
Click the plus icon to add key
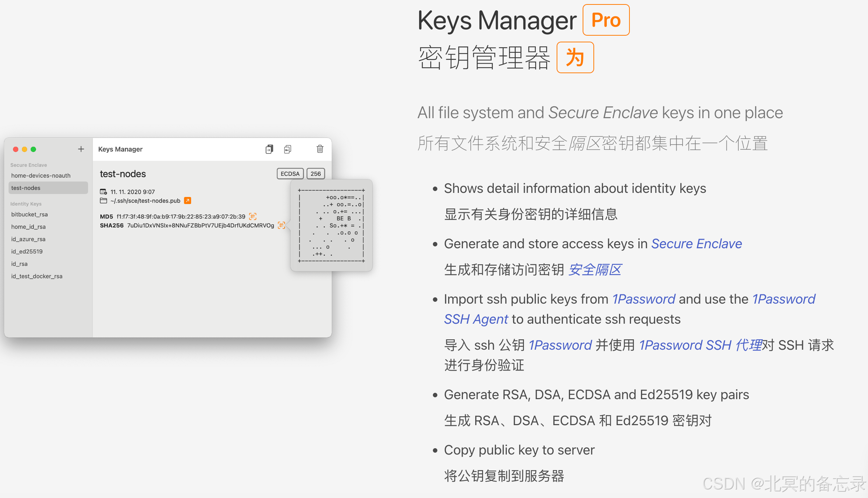pyautogui.click(x=81, y=149)
